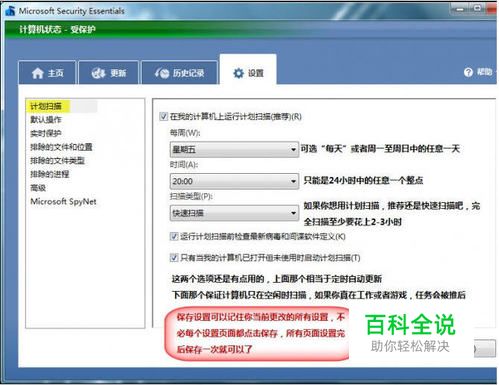Open the 扫描类型 dropdown showing 快速扫描
This screenshot has height=385, width=499.
tap(234, 213)
